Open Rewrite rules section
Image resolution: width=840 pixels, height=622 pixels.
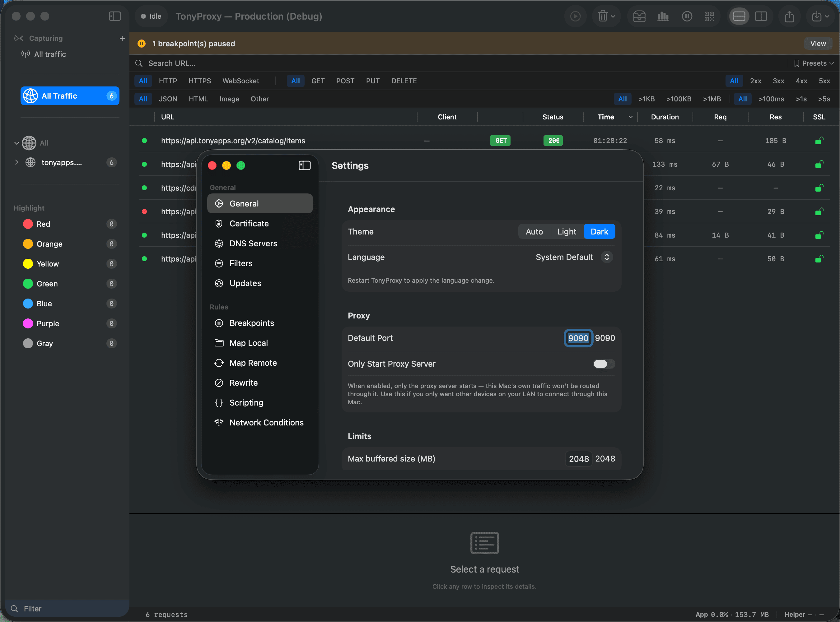click(260, 383)
